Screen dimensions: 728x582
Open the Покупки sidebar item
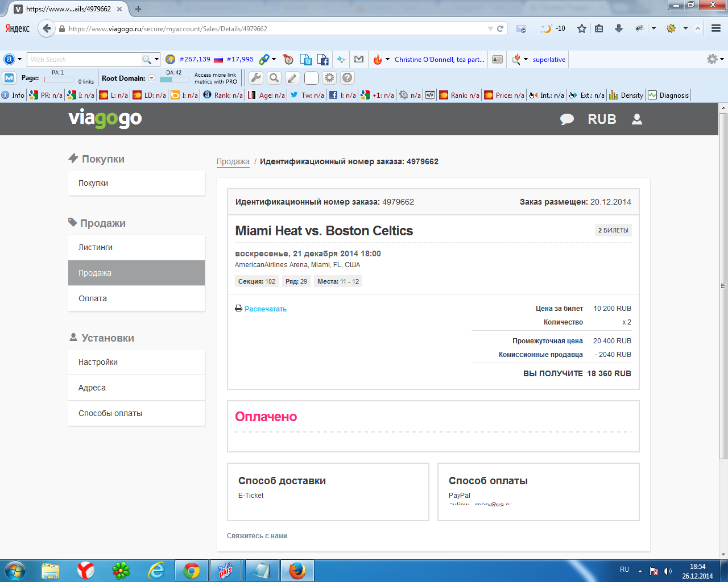point(136,183)
